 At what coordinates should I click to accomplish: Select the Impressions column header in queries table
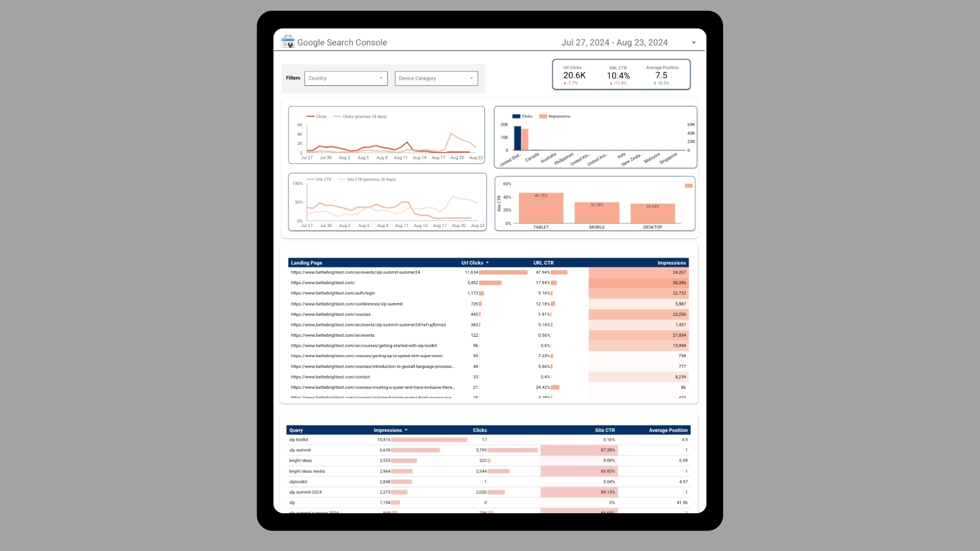389,430
